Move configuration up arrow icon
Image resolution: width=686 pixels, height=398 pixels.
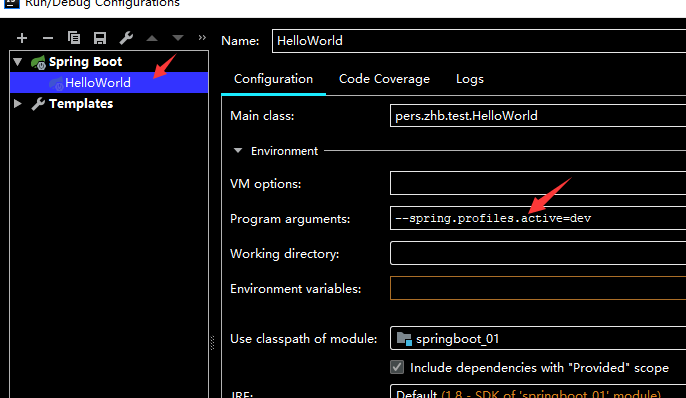tap(152, 38)
